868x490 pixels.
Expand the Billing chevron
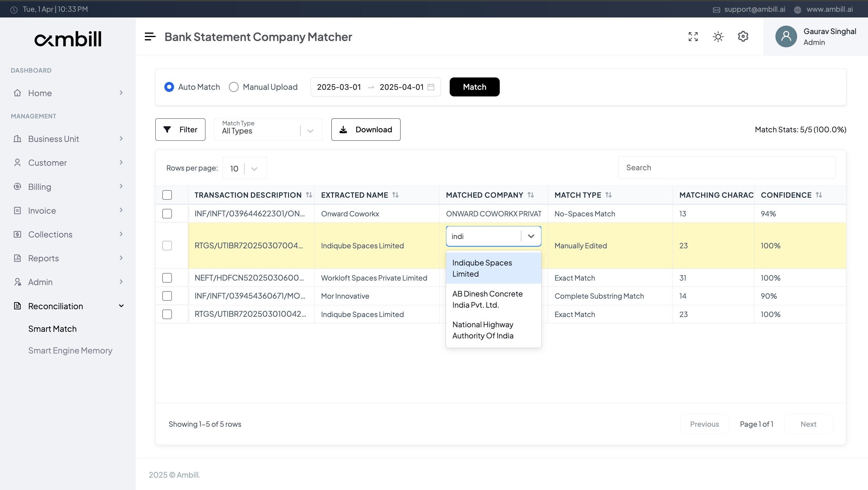121,186
